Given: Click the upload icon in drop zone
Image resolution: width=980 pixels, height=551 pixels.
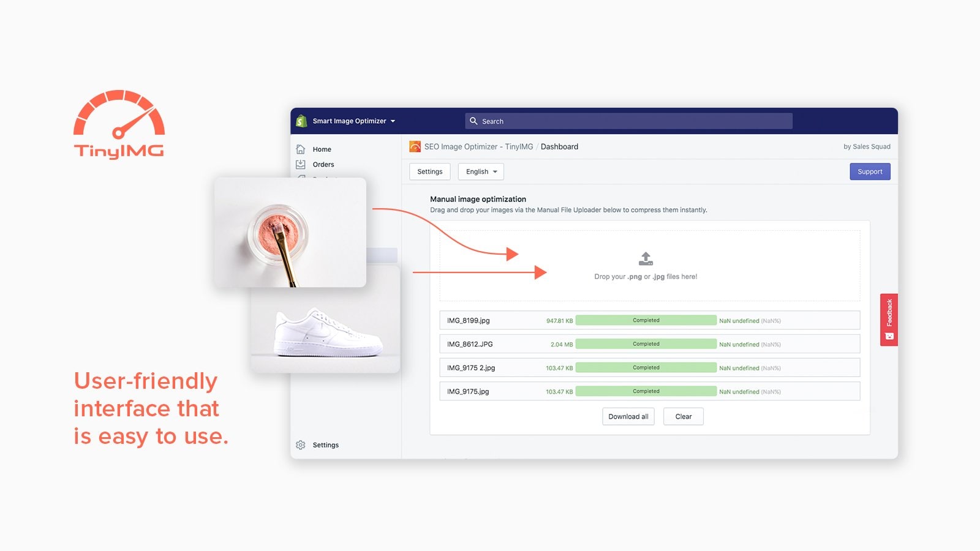Looking at the screenshot, I should (x=646, y=258).
